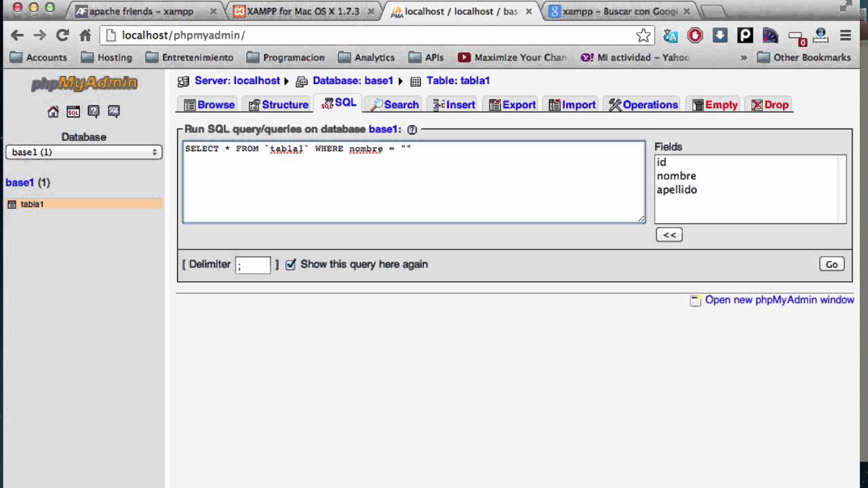Open the Hosting bookmarks folder
Viewport: 868px width, 488px height.
pos(106,58)
